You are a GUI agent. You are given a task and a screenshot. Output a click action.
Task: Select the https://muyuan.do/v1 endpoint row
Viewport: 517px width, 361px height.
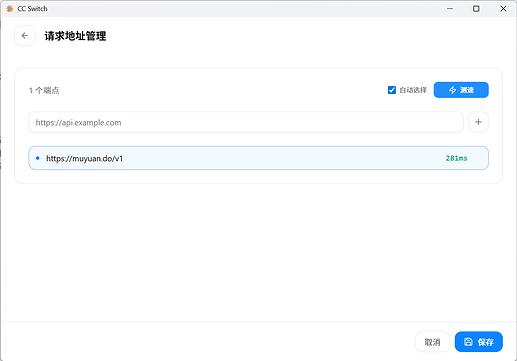[x=258, y=158]
